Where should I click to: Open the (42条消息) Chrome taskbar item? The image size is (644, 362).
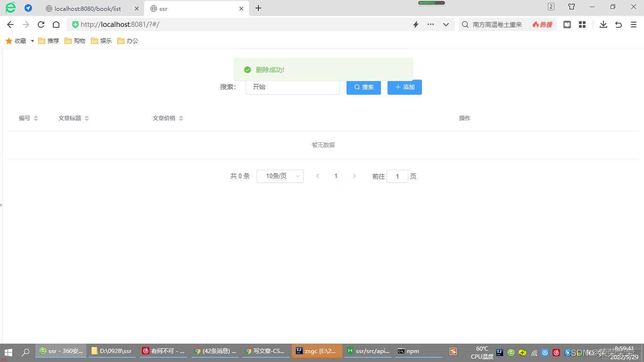point(215,351)
